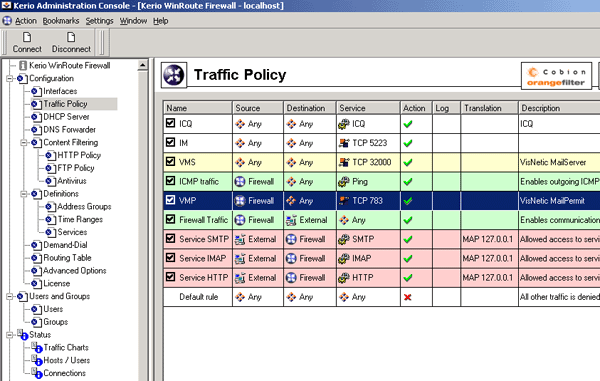The width and height of the screenshot is (600, 381).
Task: Click Firewall destination icon in Service HTTP row
Action: tap(291, 278)
